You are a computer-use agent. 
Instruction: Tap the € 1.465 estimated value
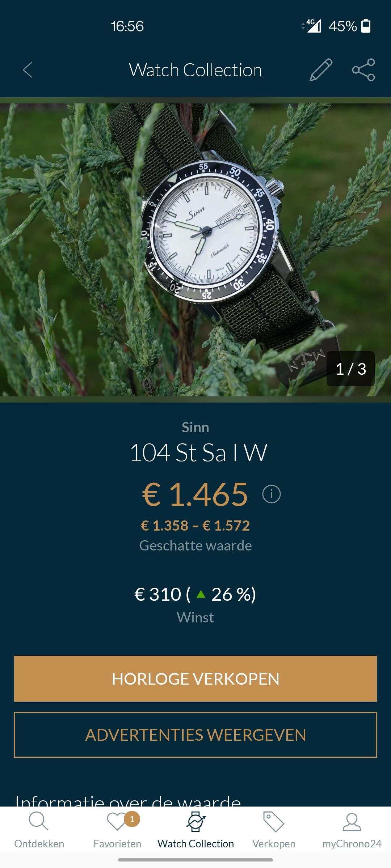(195, 494)
